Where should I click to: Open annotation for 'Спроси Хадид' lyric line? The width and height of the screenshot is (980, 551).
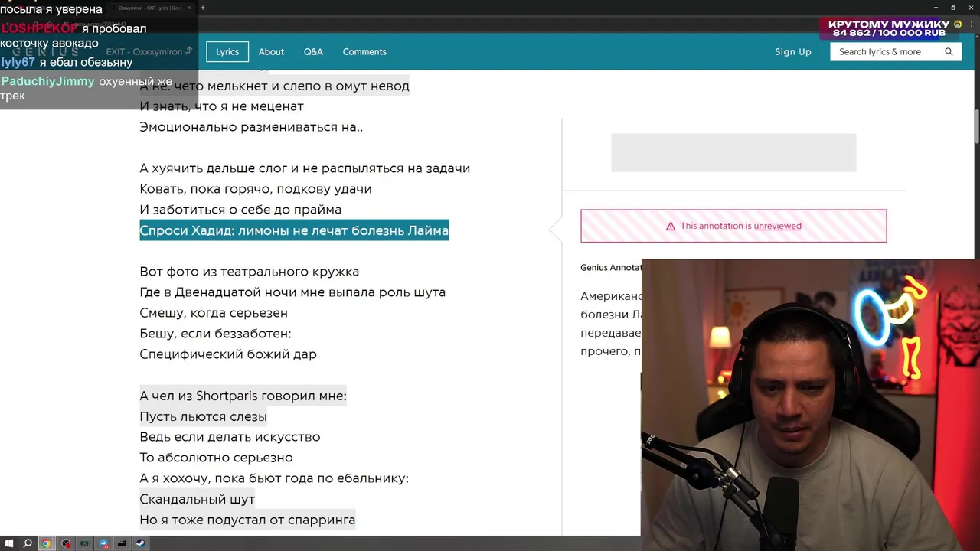tap(294, 230)
